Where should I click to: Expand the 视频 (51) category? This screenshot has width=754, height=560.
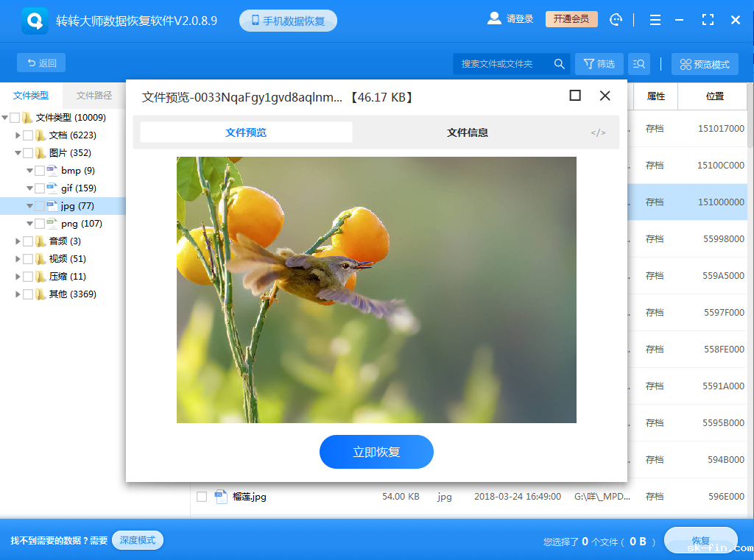click(16, 258)
